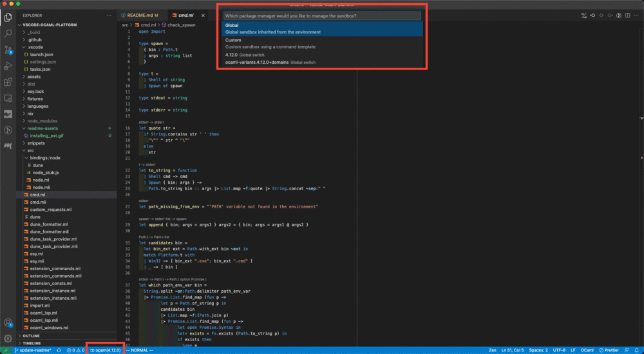Expand the .github folder
Screen dimensions: 644x354
point(66,39)
